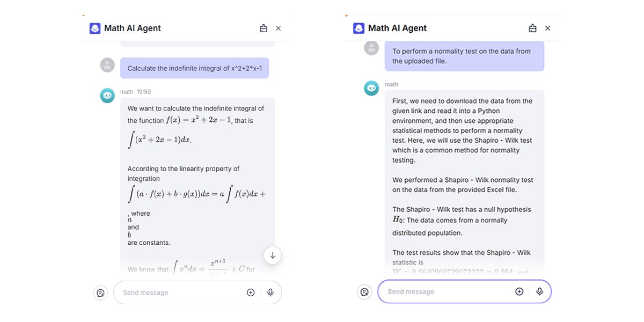Image resolution: width=644 pixels, height=322 pixels.
Task: Click the Math AI Agent robot logo, left header
Action: 95,27
